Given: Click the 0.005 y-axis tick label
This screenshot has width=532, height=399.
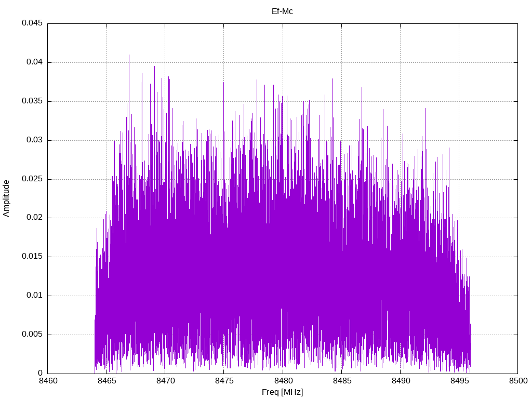Looking at the screenshot, I should coord(32,334).
